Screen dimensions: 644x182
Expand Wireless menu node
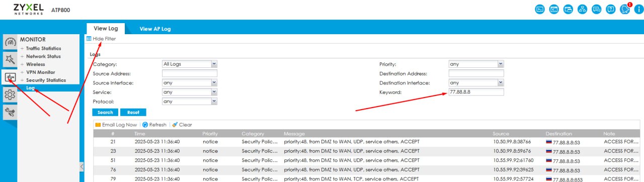[x=35, y=64]
